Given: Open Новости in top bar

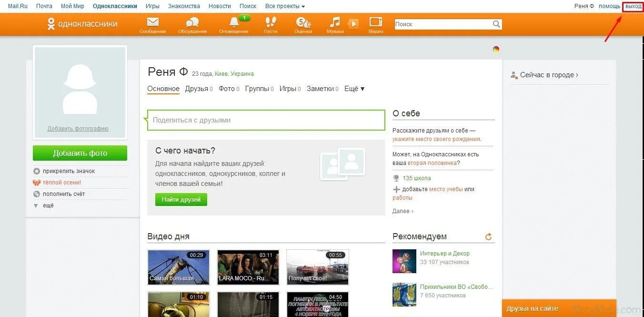Looking at the screenshot, I should pos(220,6).
